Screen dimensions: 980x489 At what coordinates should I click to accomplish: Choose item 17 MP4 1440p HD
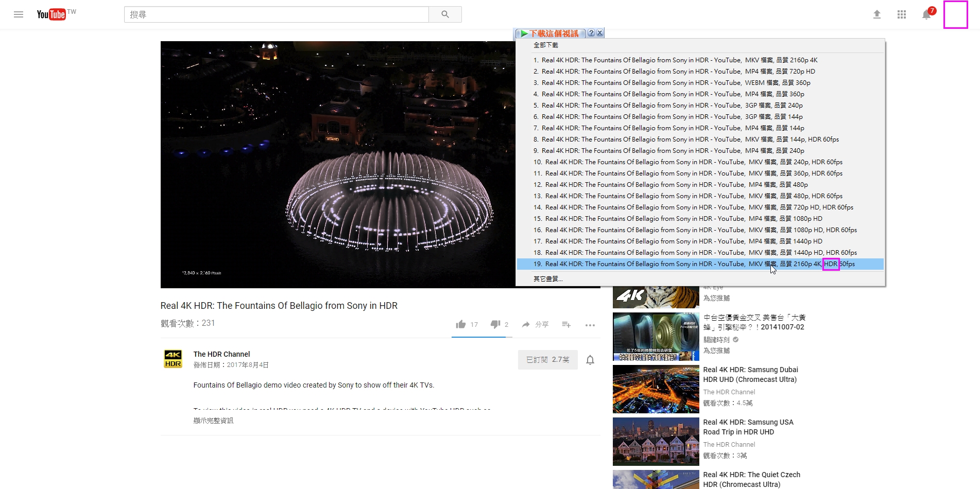(x=700, y=241)
